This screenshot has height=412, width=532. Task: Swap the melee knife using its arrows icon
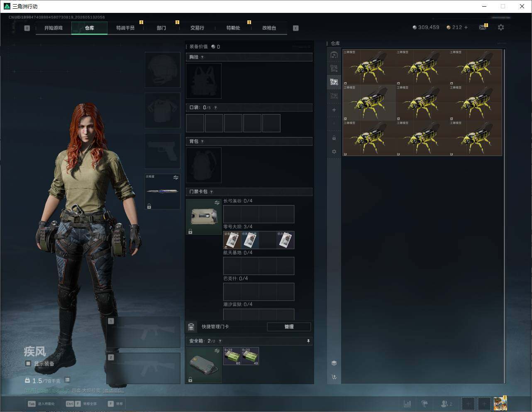pyautogui.click(x=176, y=178)
